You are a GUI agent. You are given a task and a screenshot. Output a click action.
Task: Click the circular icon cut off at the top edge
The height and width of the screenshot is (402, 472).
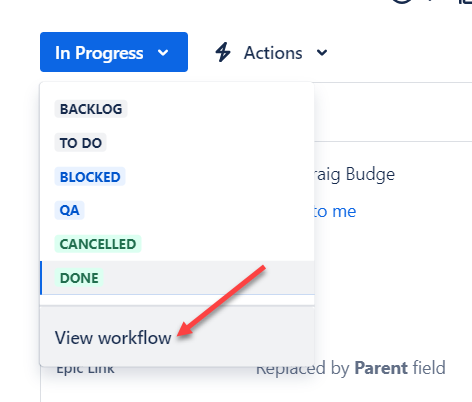point(401,2)
